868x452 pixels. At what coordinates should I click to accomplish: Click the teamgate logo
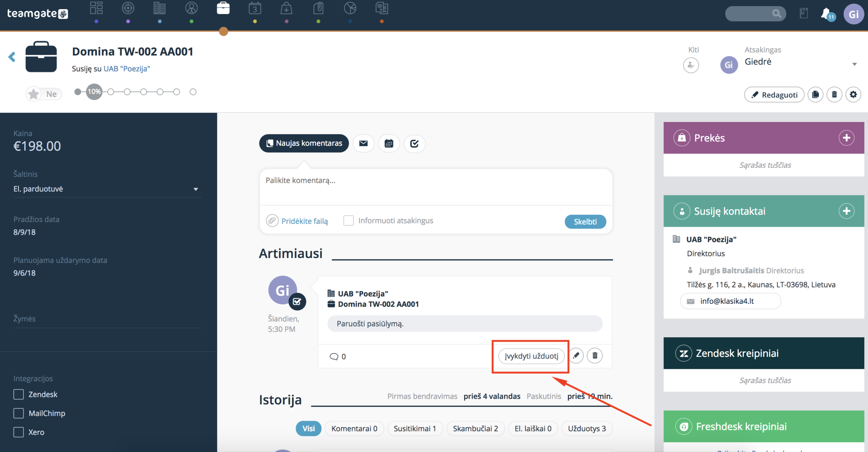38,14
